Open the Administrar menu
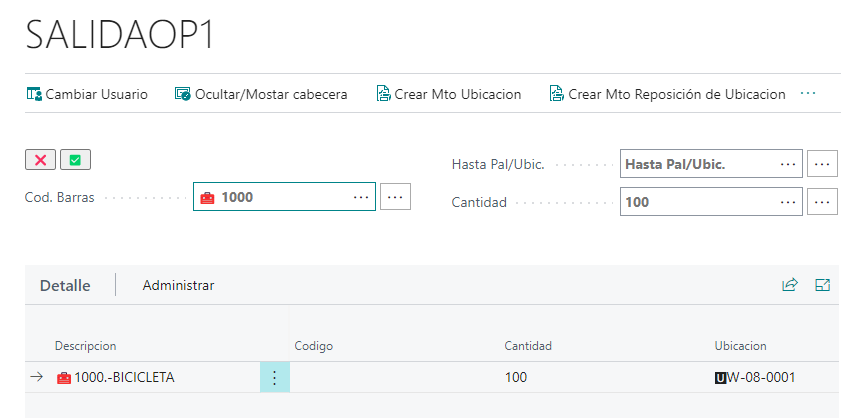This screenshot has height=418, width=841. point(178,285)
